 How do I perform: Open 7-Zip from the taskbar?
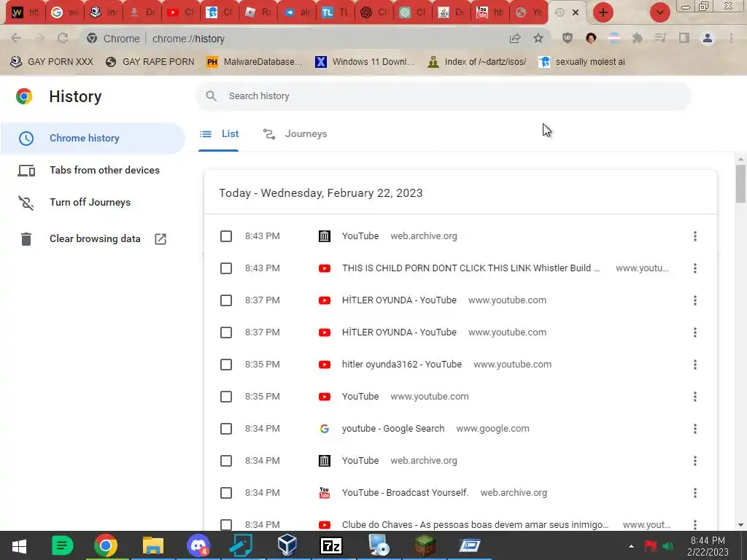click(331, 545)
